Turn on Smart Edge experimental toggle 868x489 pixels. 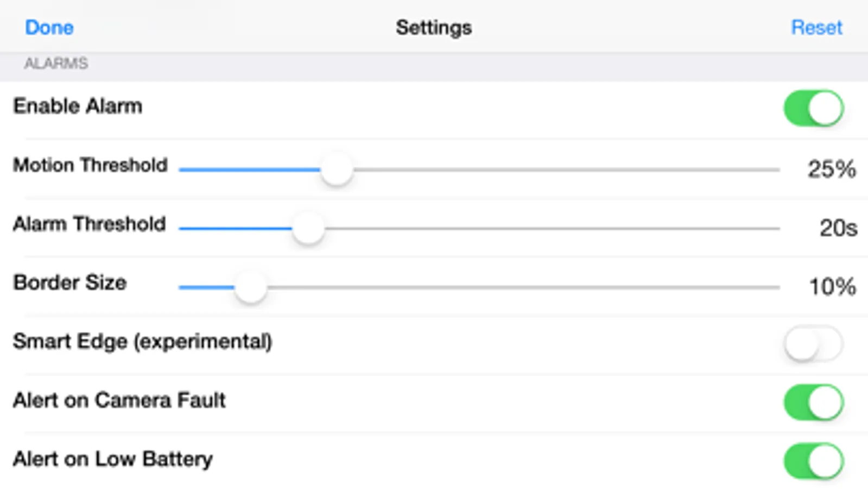pos(813,343)
